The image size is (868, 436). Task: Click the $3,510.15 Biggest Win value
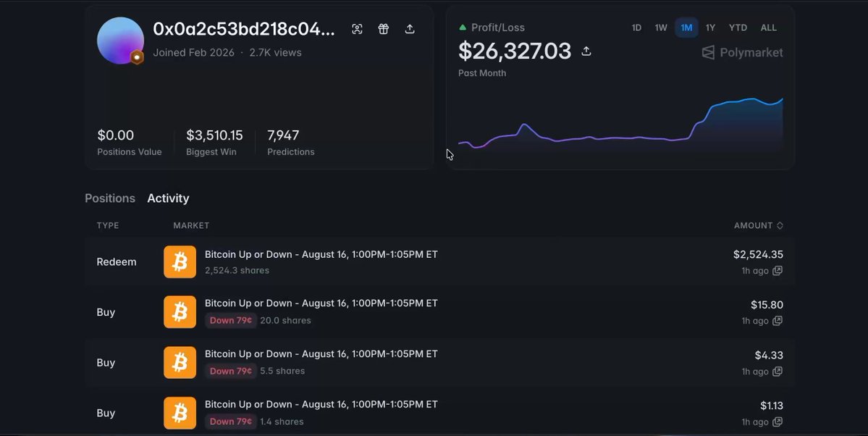click(x=214, y=135)
